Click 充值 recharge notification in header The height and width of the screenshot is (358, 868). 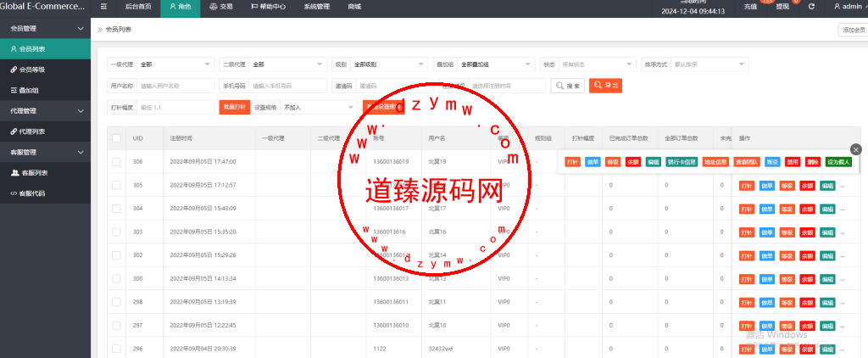coord(750,7)
